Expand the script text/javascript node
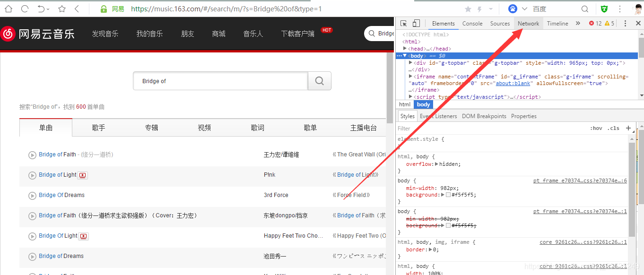The width and height of the screenshot is (644, 275). 411,96
